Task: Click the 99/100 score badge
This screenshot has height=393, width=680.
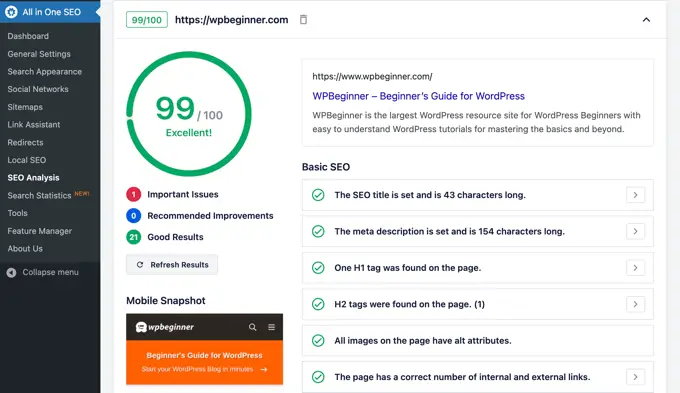Action: 147,20
